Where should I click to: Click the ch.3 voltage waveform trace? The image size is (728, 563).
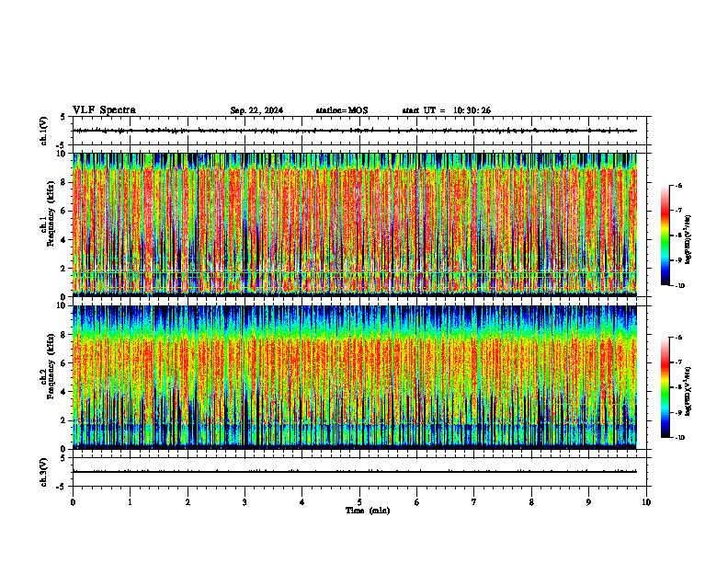[355, 472]
